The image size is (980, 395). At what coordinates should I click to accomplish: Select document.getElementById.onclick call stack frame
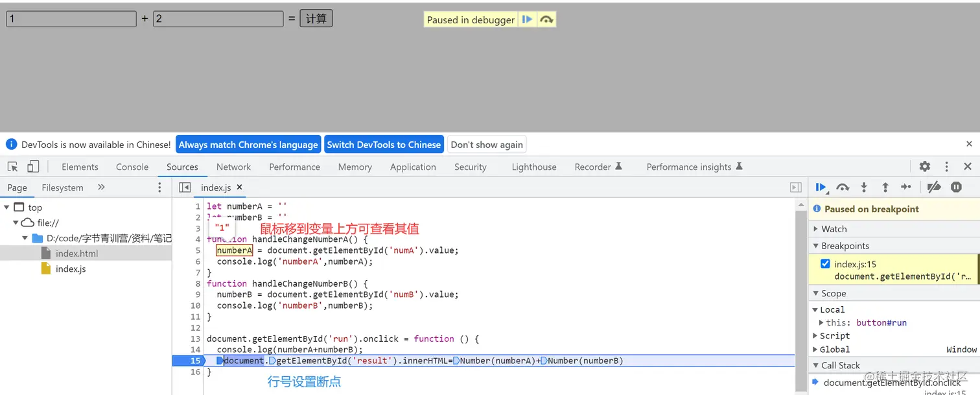point(892,383)
